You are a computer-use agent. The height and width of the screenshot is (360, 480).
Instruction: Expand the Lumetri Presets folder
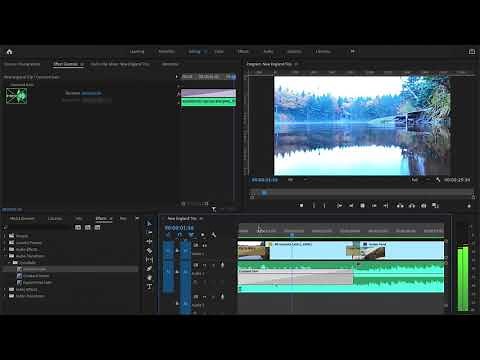coord(5,243)
